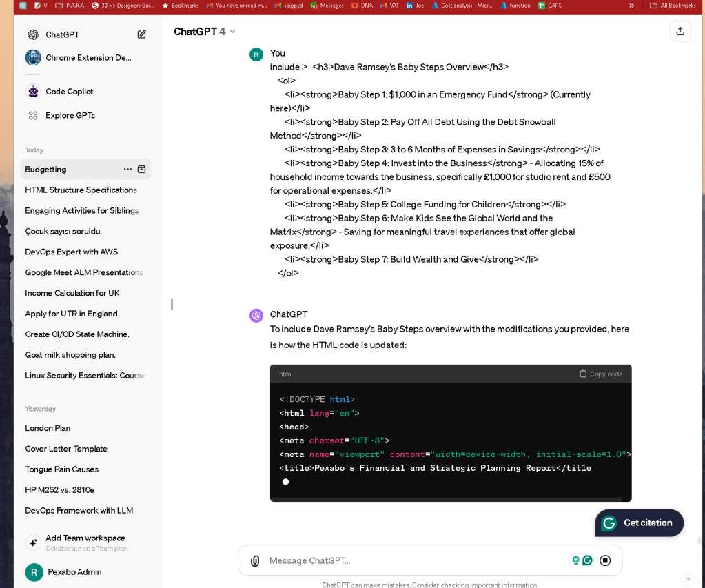The width and height of the screenshot is (705, 588).
Task: Click the Grammarly icon in message box
Action: click(587, 560)
